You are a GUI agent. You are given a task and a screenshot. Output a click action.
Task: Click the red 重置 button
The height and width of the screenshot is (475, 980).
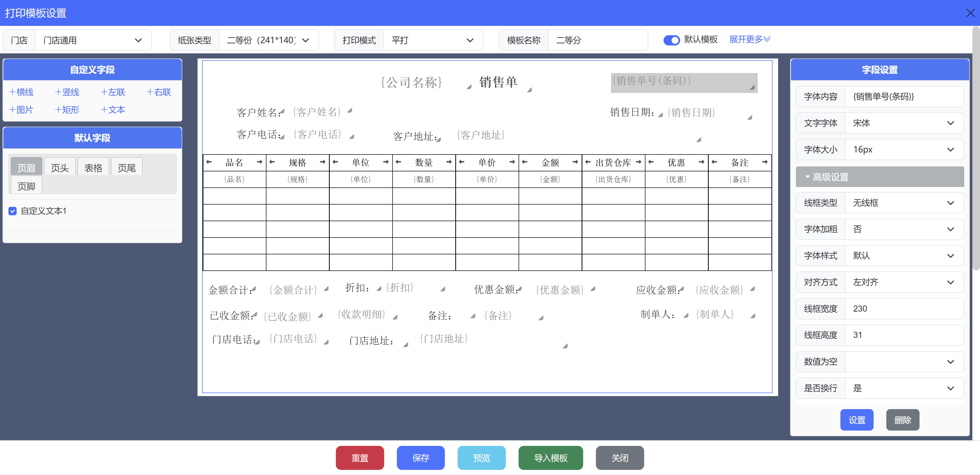click(360, 458)
